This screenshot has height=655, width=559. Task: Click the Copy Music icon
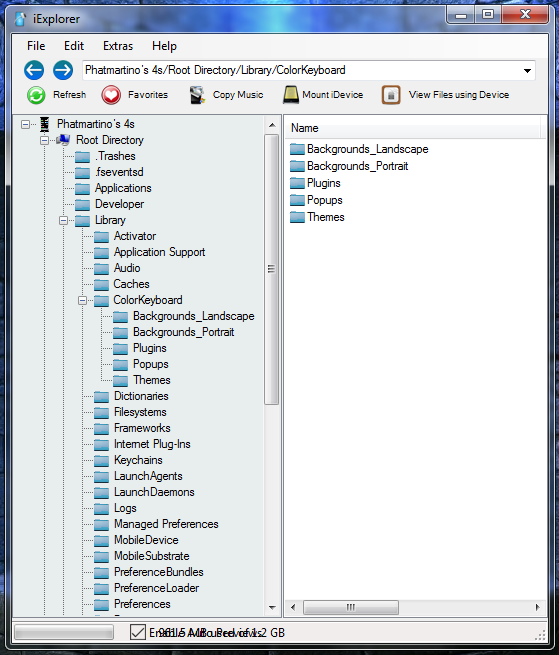[x=197, y=95]
